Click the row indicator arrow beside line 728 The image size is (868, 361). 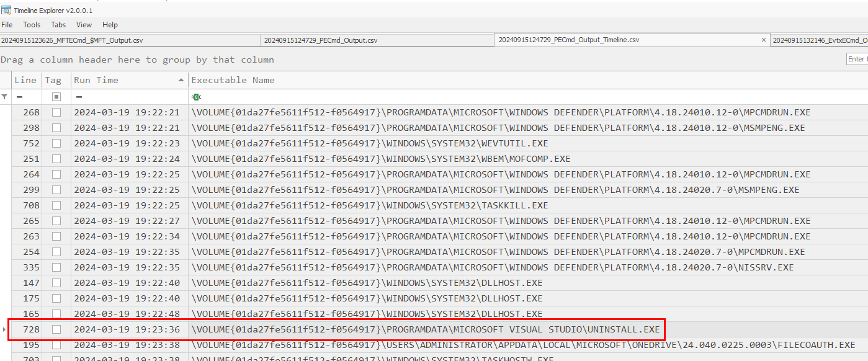(5, 329)
